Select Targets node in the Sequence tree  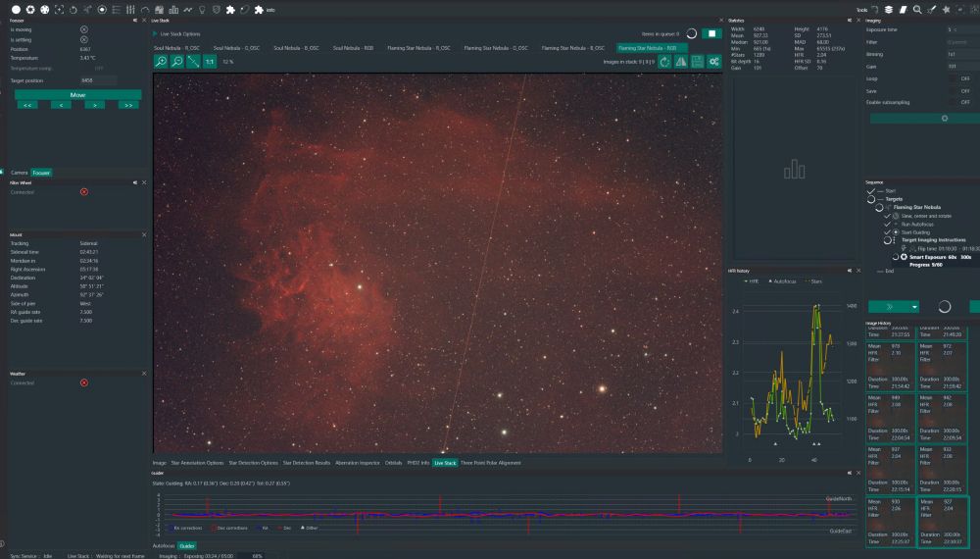click(894, 199)
